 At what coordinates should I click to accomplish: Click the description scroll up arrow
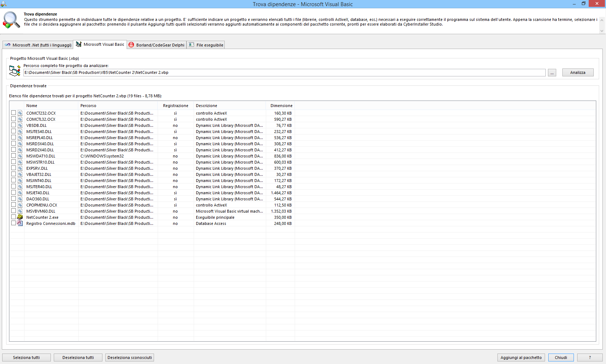602,20
